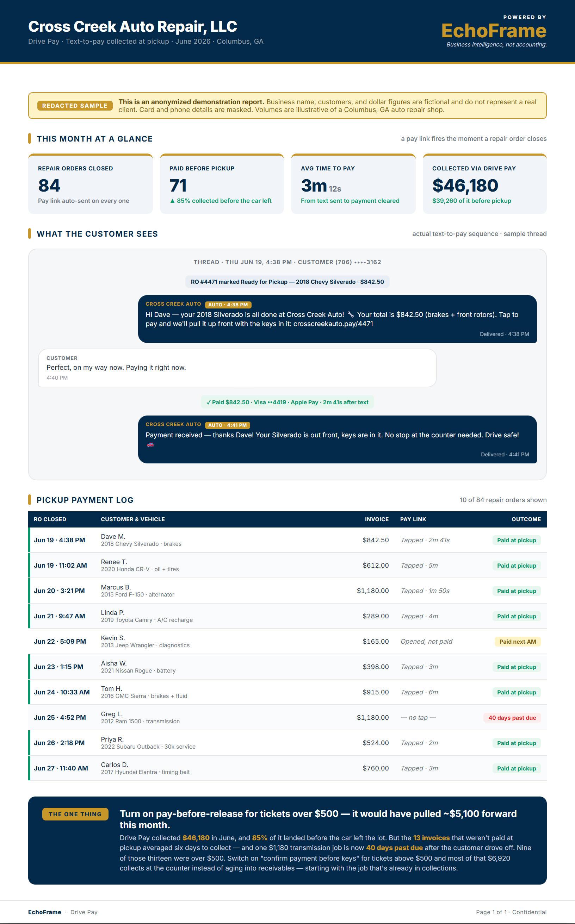Click EchoFrame in the footer
Viewport: 575px width, 924px height.
click(x=44, y=912)
